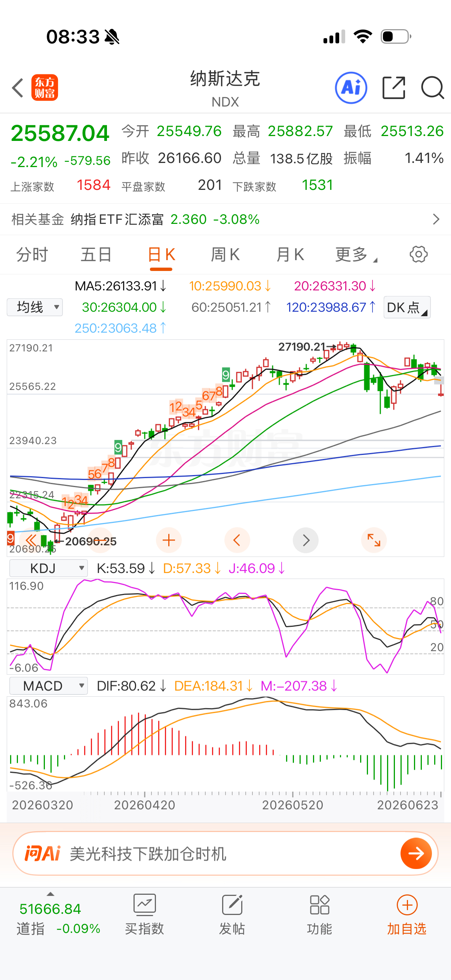The image size is (451, 980).
Task: Move chart left with orange arrow
Action: (x=237, y=540)
